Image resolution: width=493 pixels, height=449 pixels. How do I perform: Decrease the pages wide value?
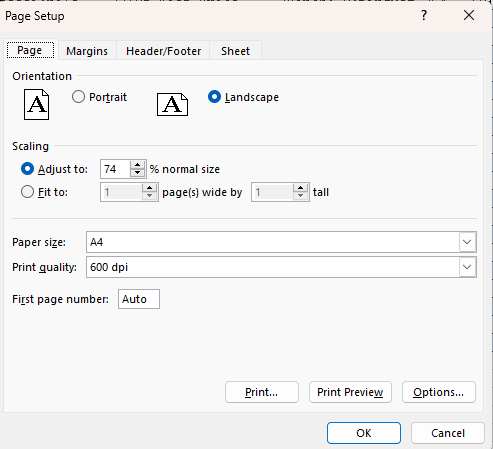point(149,196)
